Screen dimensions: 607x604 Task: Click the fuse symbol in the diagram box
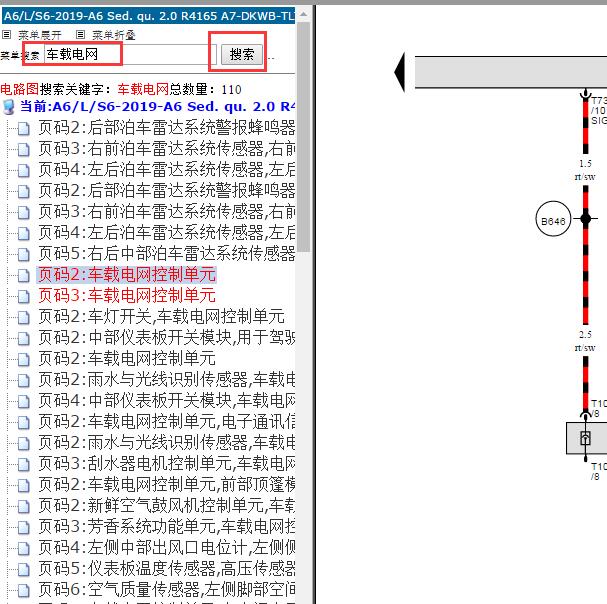click(585, 438)
